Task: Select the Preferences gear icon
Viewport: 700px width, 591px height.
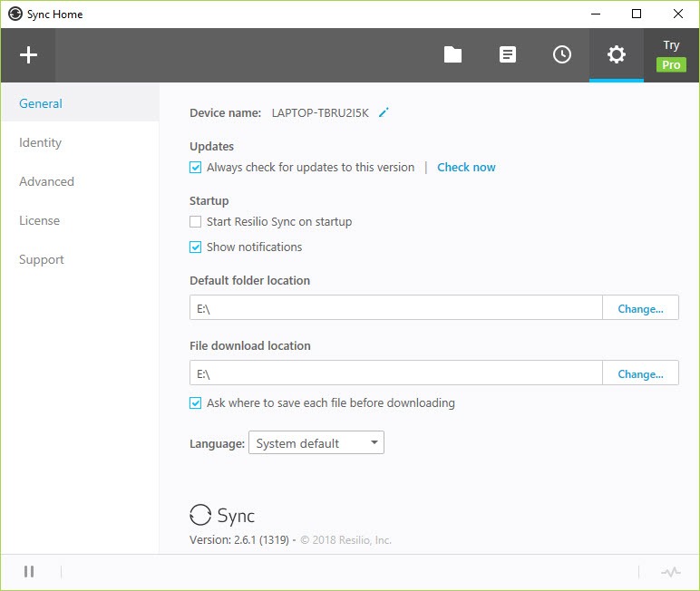Action: tap(617, 55)
